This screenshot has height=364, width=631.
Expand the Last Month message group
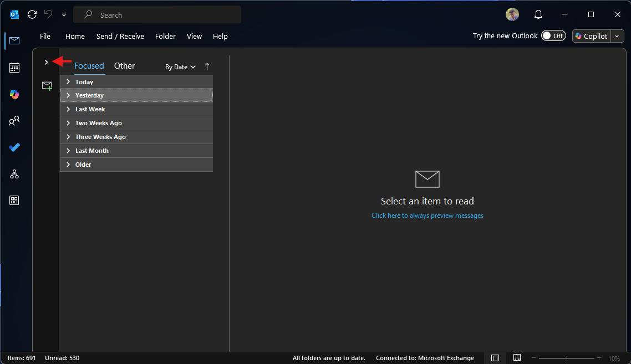[68, 151]
